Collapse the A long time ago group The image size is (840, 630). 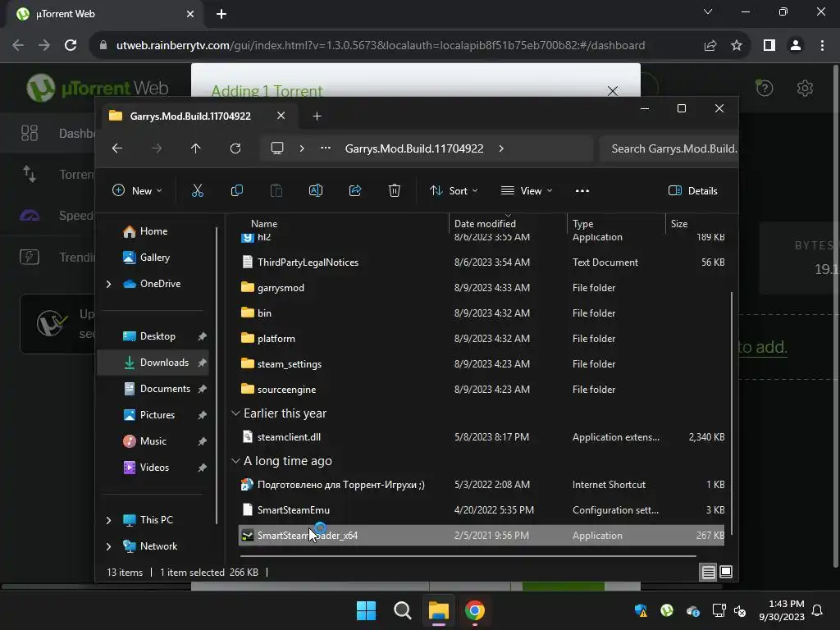tap(235, 461)
